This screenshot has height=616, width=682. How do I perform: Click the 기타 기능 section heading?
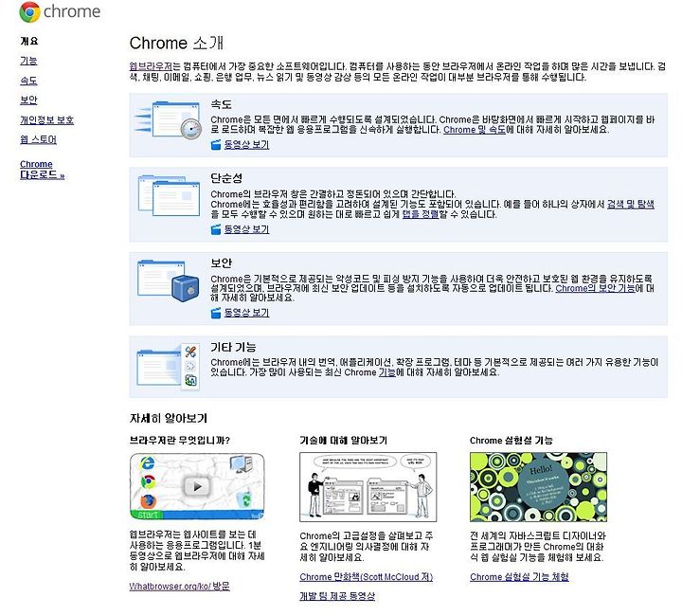pyautogui.click(x=233, y=347)
